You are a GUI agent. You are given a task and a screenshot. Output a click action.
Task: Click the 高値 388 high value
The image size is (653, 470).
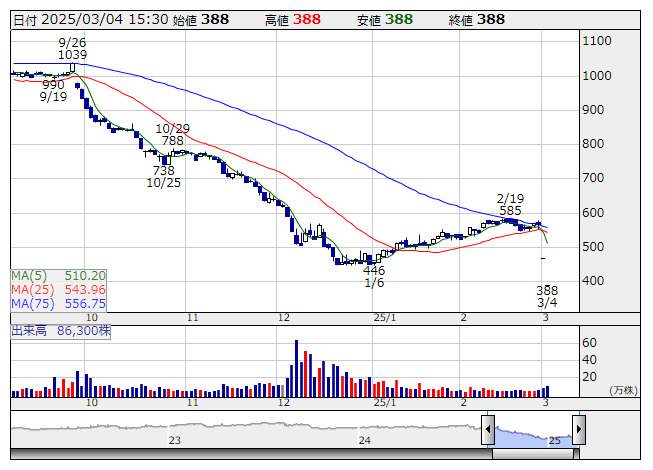[293, 20]
